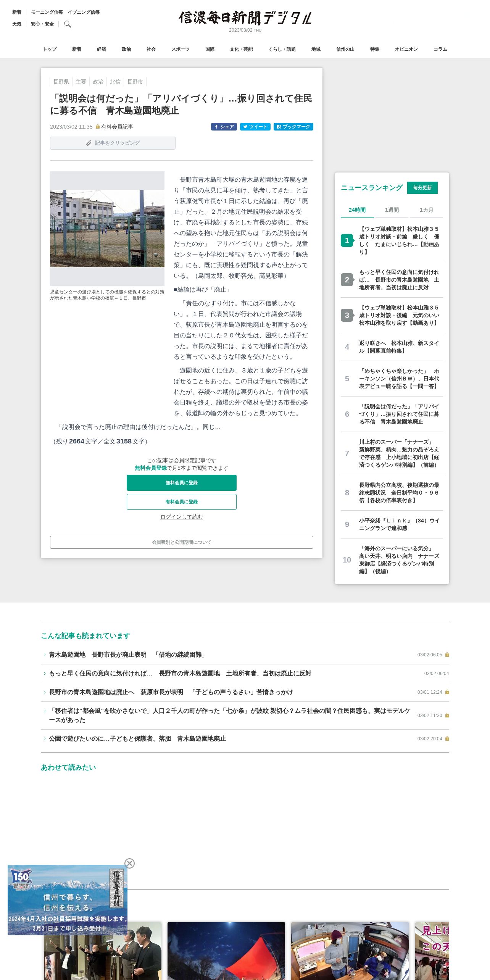Switch ranking to 1カ月 tab

click(426, 210)
